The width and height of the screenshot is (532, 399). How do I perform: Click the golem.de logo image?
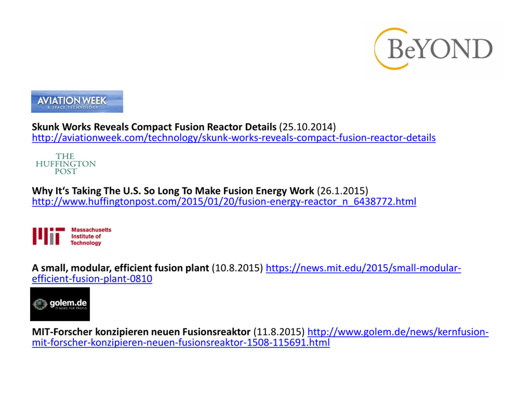(x=60, y=304)
